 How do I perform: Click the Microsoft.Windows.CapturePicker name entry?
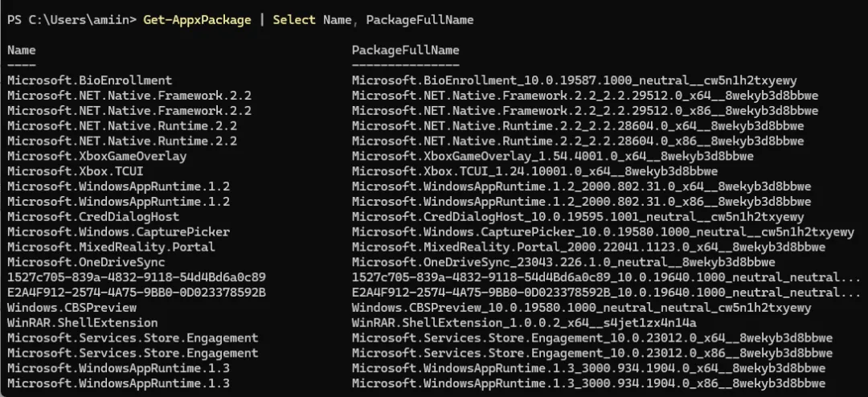(x=118, y=232)
